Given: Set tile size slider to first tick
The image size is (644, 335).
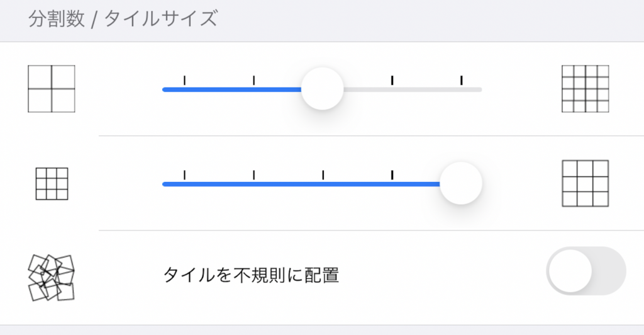Looking at the screenshot, I should pos(184,184).
